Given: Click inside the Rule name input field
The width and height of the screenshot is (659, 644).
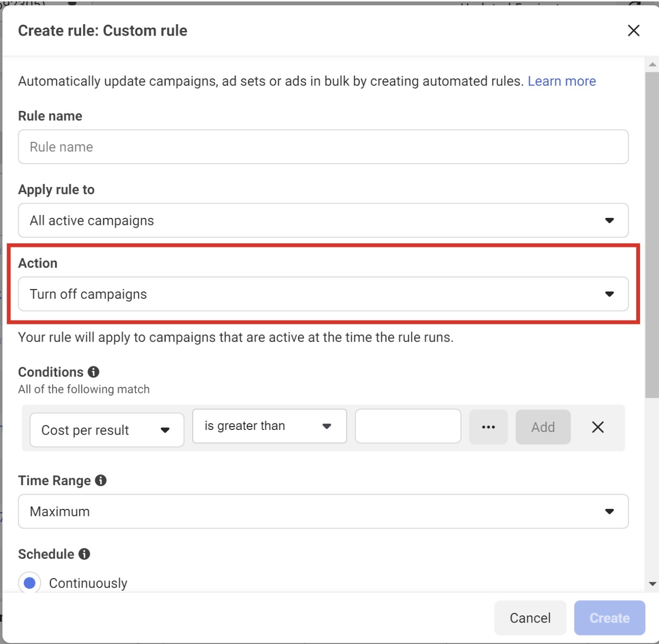Looking at the screenshot, I should tap(323, 146).
